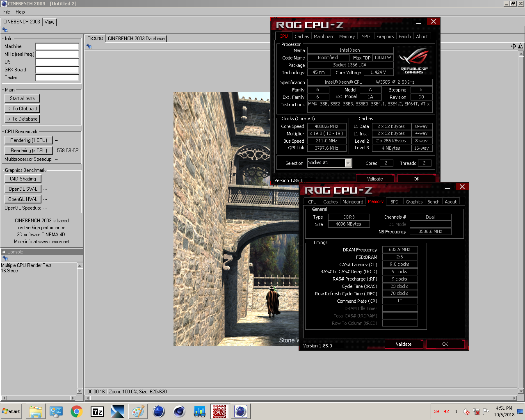Open the Paint palette icon in taskbar
The image size is (525, 420).
[x=138, y=411]
